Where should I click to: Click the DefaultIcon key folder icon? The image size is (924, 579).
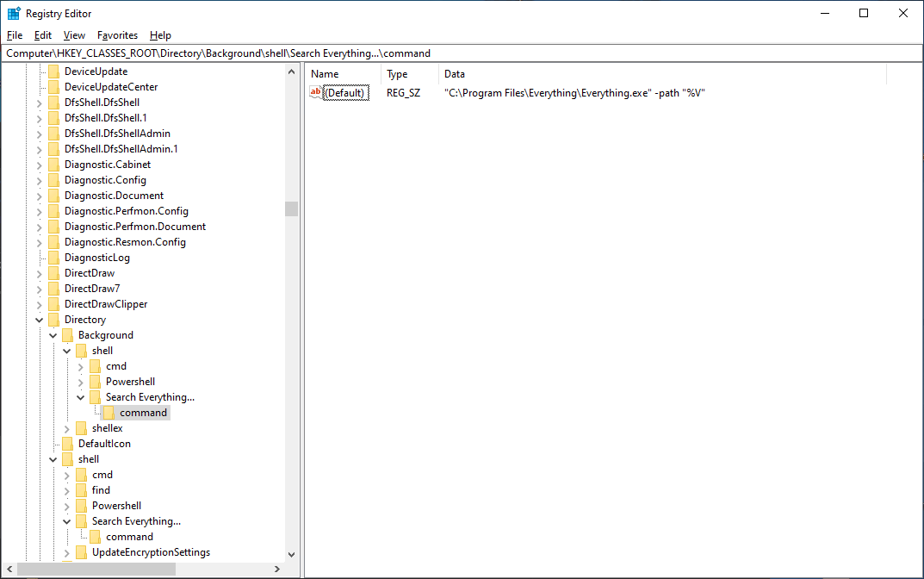(x=66, y=444)
